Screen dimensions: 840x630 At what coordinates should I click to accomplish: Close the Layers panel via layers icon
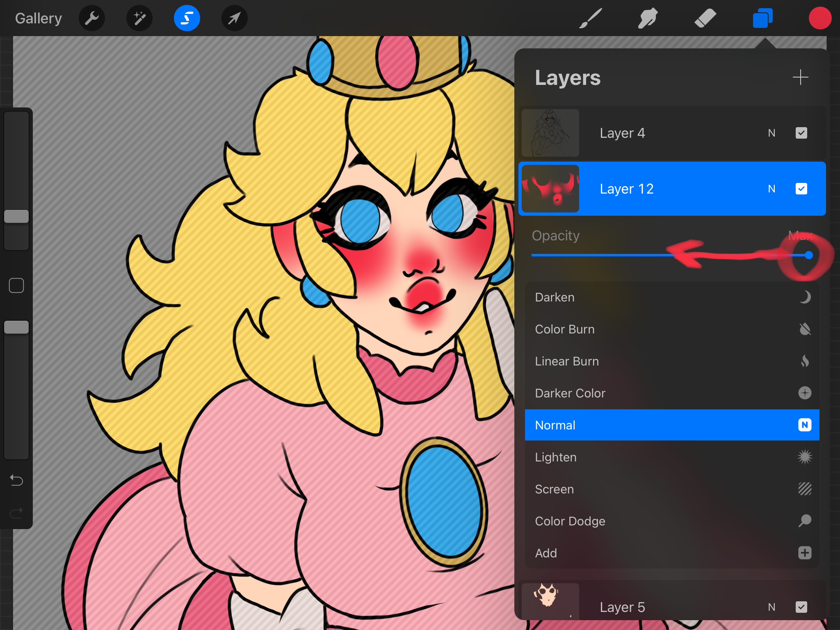coord(762,18)
